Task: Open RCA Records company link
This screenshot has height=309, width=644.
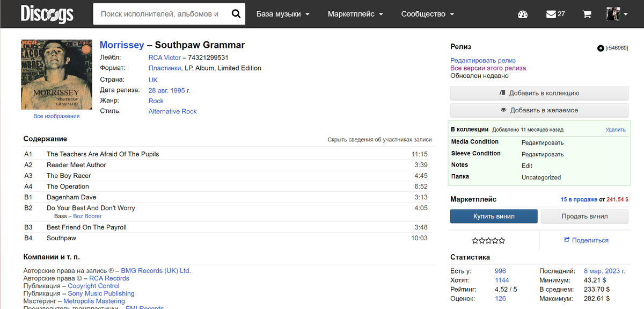Action: 109,278
